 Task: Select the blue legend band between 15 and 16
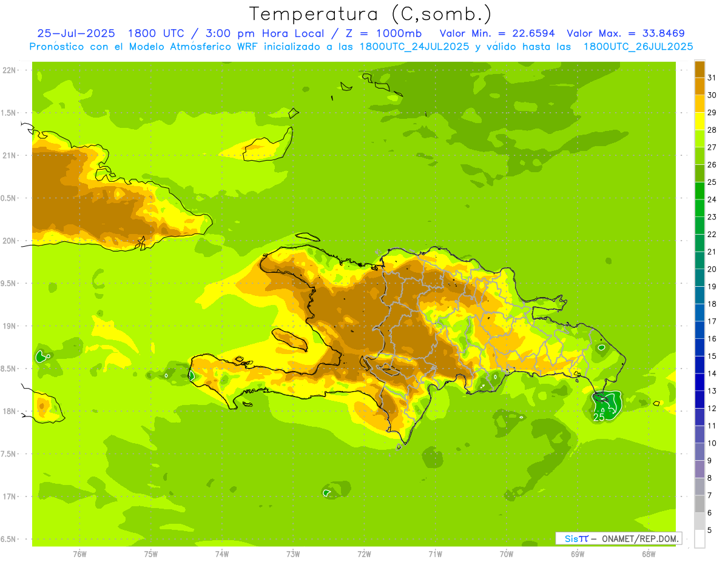(x=699, y=347)
